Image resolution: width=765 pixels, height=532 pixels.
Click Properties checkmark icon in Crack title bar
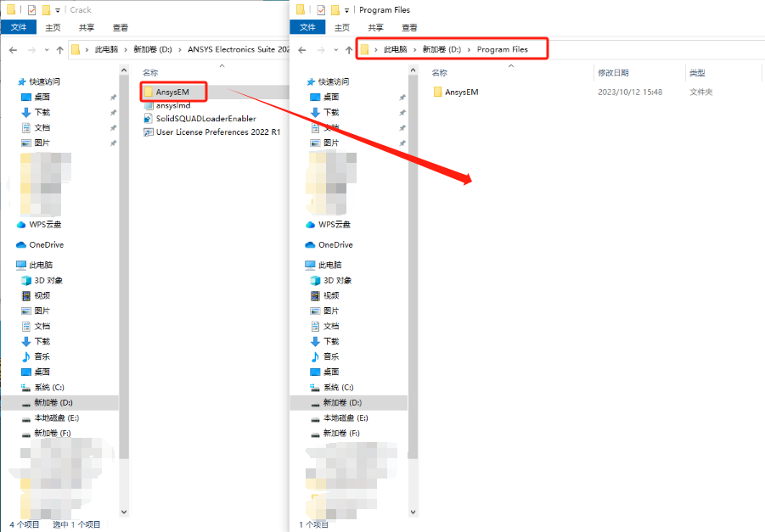point(31,9)
